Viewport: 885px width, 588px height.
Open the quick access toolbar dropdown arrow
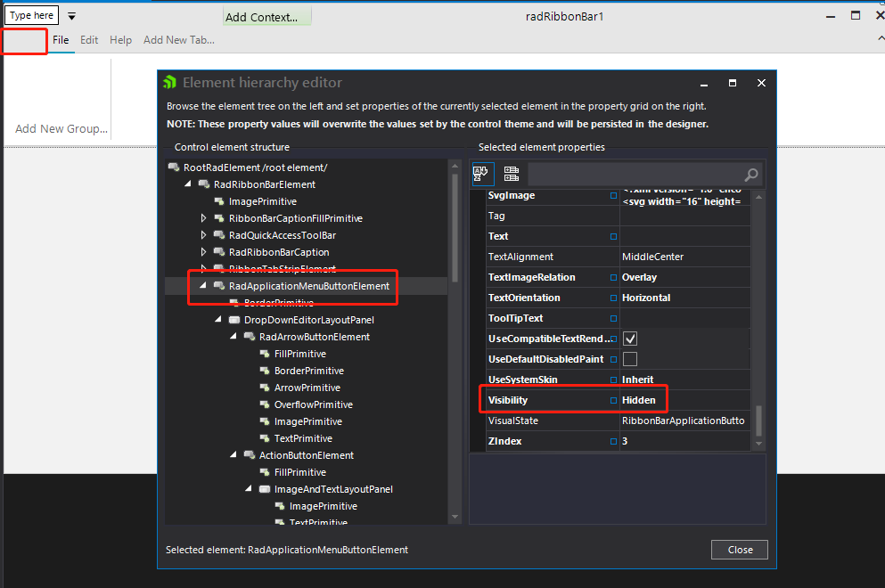pos(72,16)
